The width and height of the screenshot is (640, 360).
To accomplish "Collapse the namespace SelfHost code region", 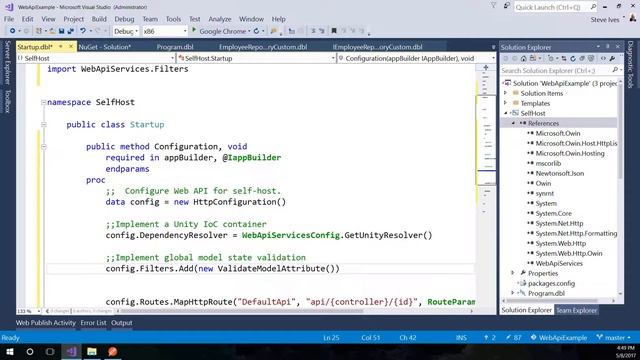I will click(x=43, y=102).
